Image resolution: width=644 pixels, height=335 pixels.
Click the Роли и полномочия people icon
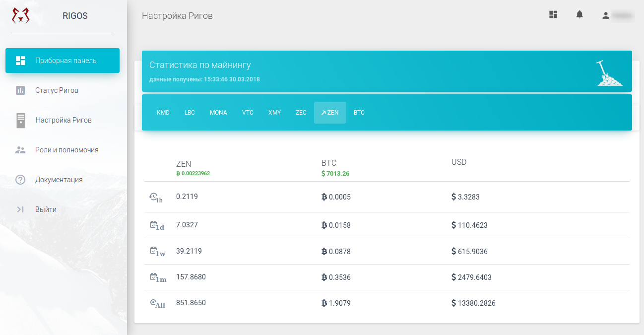tap(20, 150)
